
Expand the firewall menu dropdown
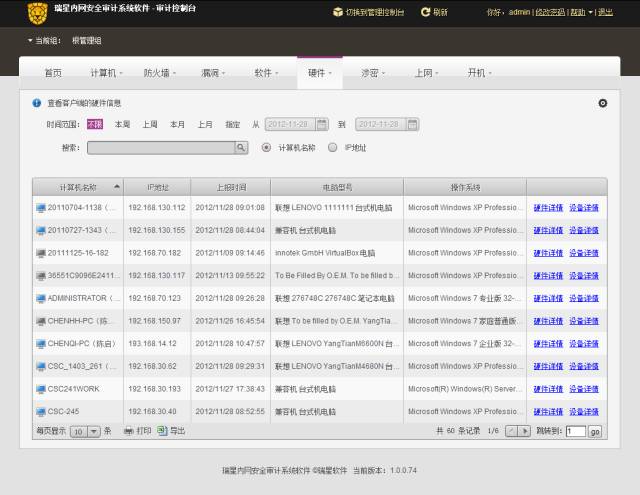pyautogui.click(x=160, y=73)
